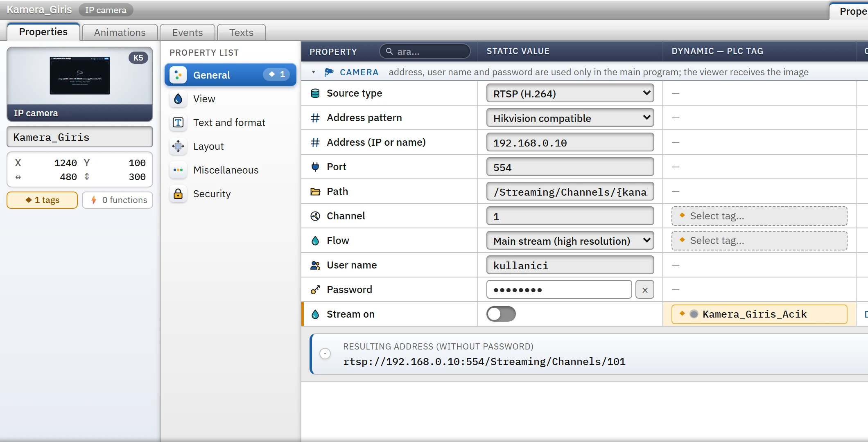Click the User name people icon

click(x=315, y=265)
